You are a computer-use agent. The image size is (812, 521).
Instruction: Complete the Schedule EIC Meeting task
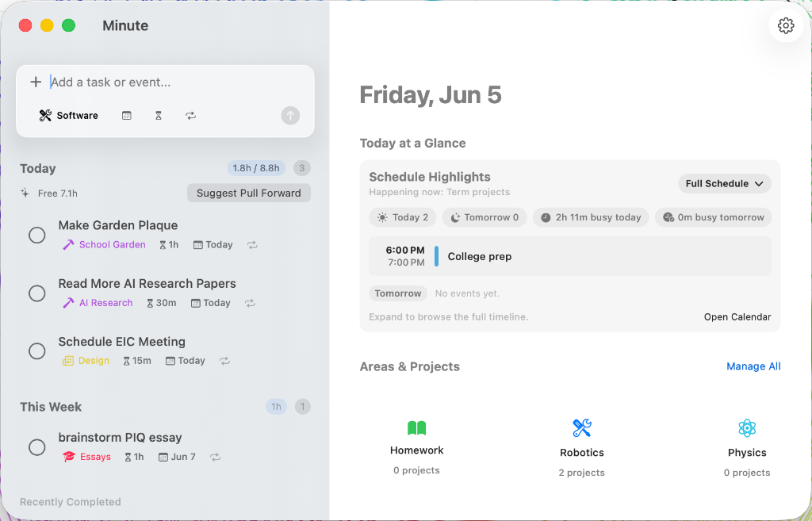coord(36,351)
